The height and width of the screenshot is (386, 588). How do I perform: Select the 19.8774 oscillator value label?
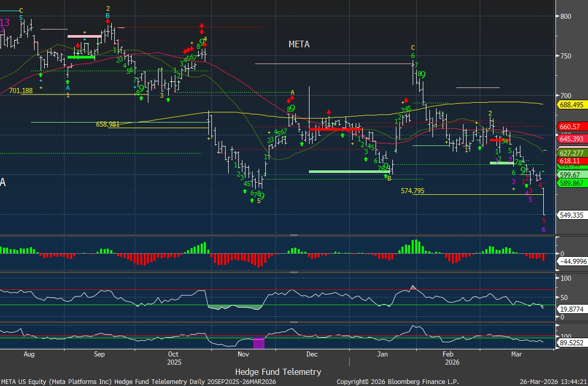point(572,308)
